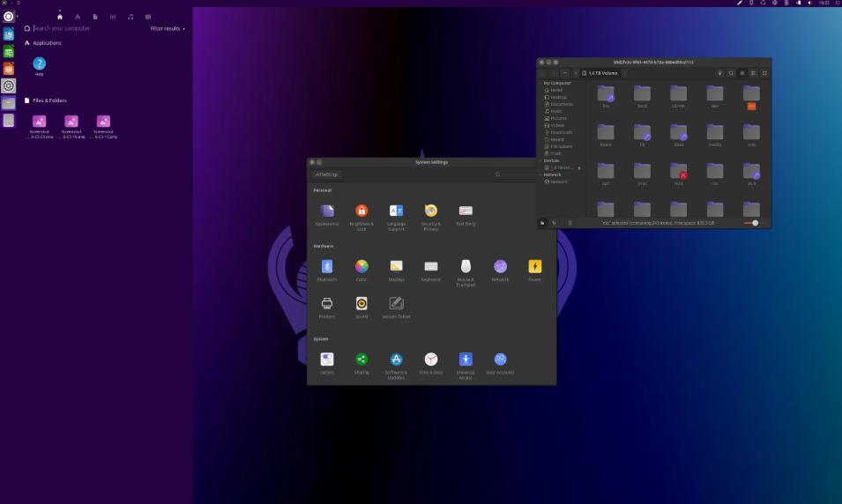Click the Search your computer field
The height and width of the screenshot is (504, 842).
pyautogui.click(x=88, y=28)
